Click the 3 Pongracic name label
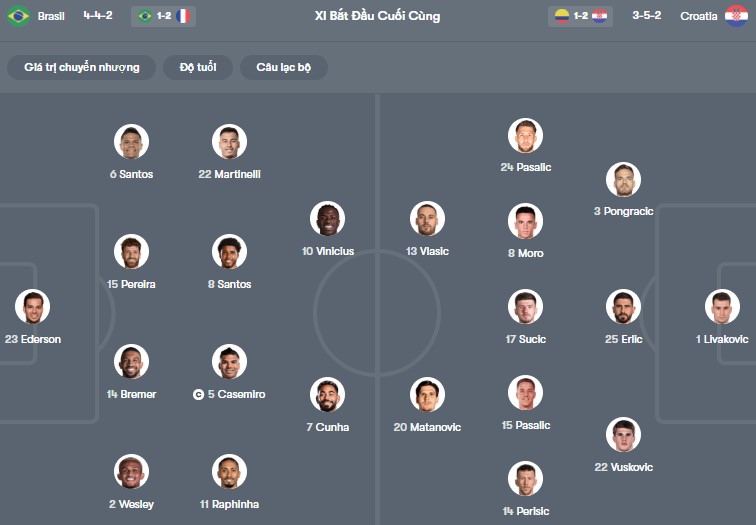Image resolution: width=756 pixels, height=525 pixels. 623,211
